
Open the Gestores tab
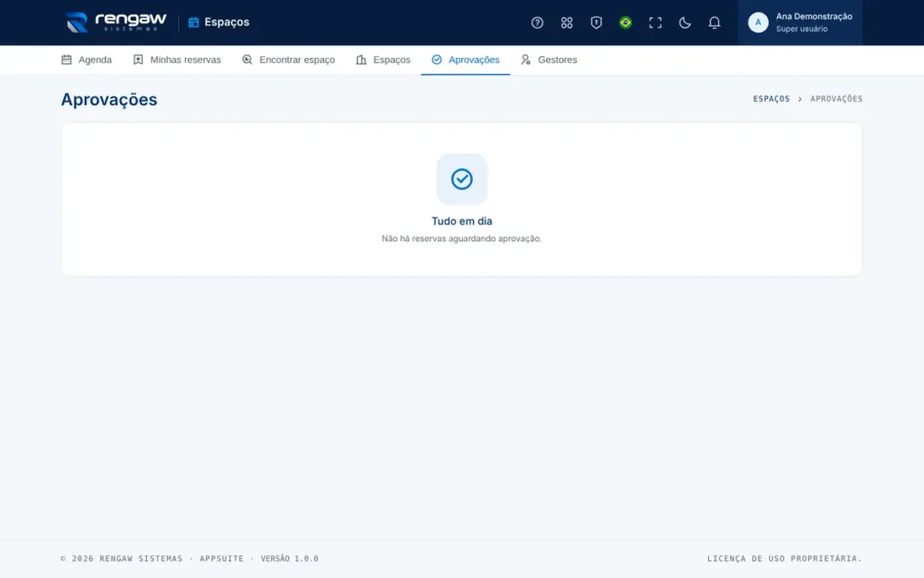[549, 60]
